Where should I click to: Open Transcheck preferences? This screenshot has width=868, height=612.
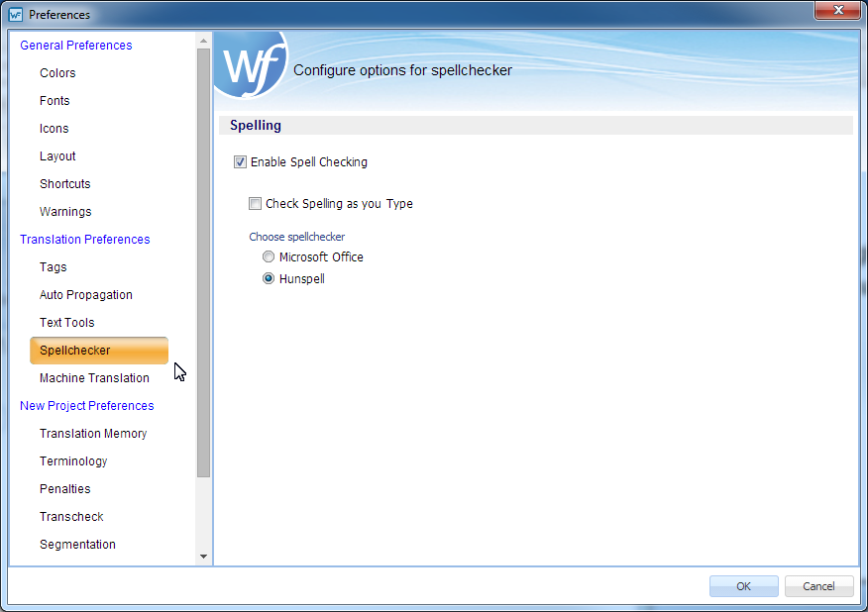pyautogui.click(x=71, y=516)
